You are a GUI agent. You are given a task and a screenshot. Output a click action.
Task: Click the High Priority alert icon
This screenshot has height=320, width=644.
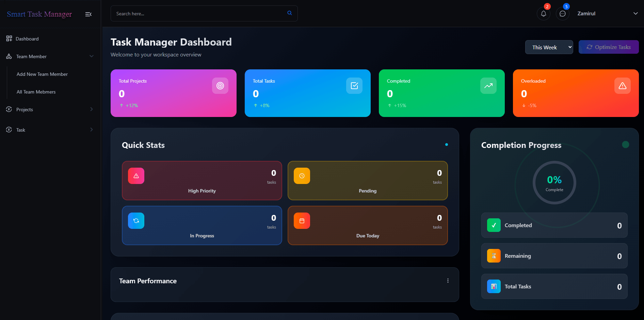point(136,175)
